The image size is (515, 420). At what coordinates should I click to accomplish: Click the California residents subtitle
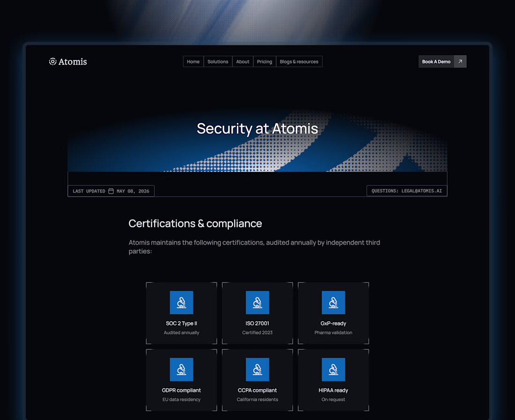point(257,399)
